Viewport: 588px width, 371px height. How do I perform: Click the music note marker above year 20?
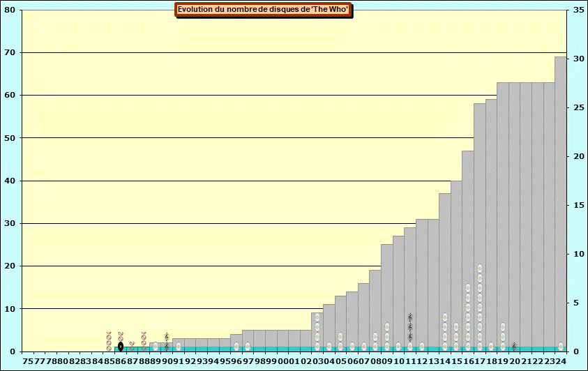(514, 347)
